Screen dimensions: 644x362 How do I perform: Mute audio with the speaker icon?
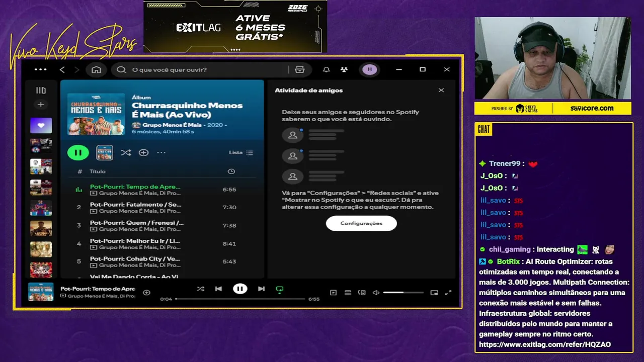click(375, 293)
